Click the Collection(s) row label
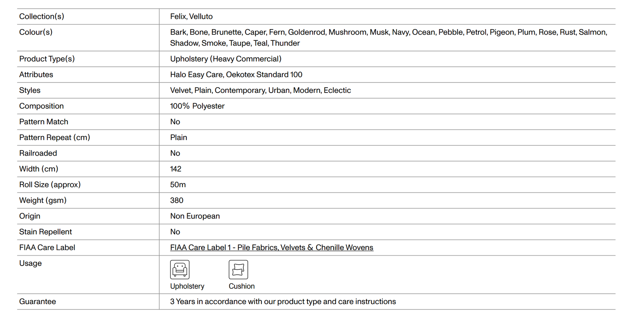Viewport: 644px width, 318px height. pyautogui.click(x=42, y=17)
